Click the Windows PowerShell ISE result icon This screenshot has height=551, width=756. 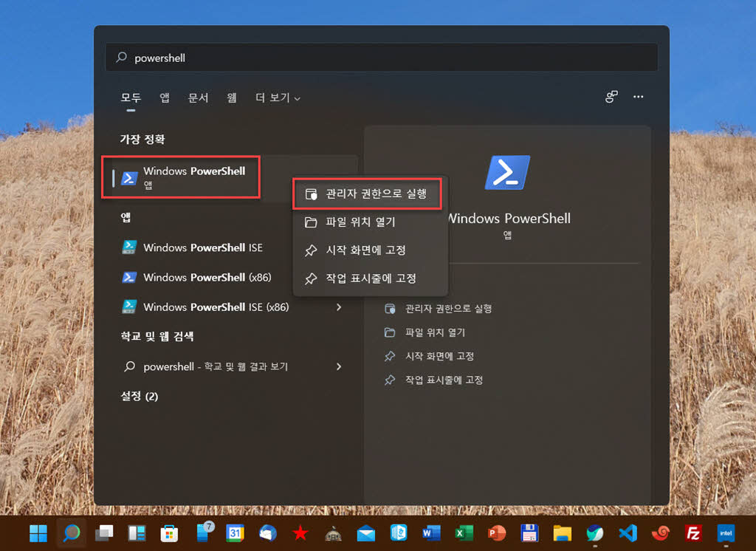tap(128, 247)
